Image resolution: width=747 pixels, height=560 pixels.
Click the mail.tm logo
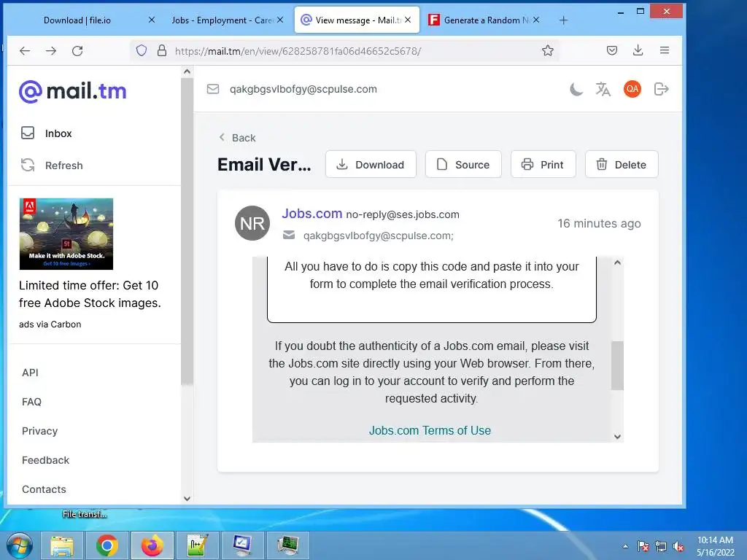coord(72,91)
